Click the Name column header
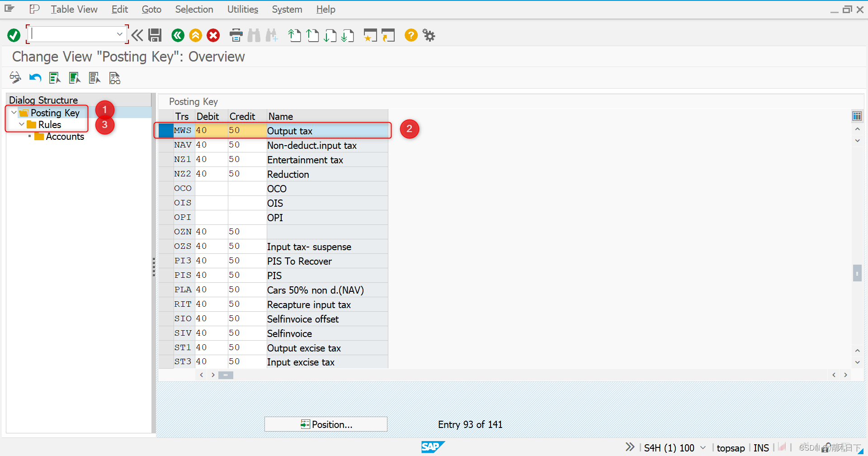 pos(327,116)
